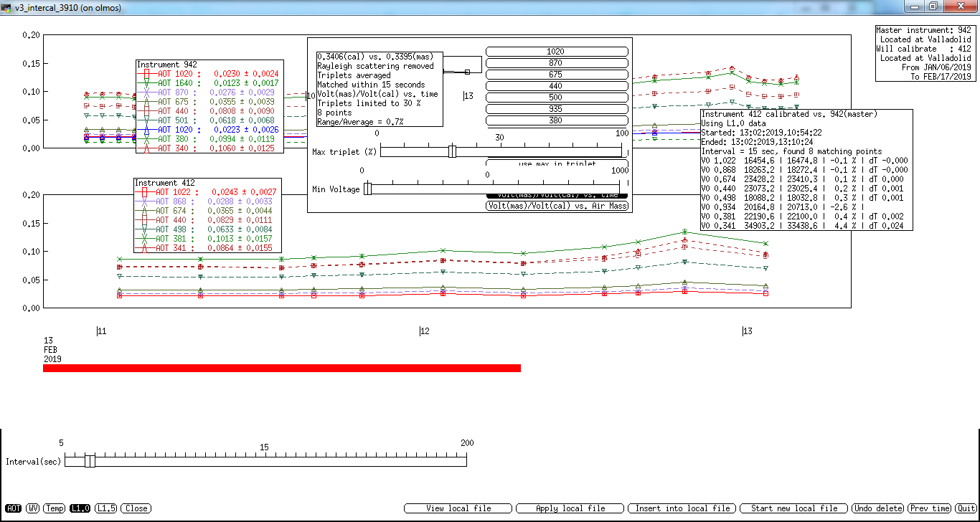This screenshot has height=522, width=980.
Task: Click the AOT 1022 marker icon in Instrument 412 legend
Action: [145, 192]
